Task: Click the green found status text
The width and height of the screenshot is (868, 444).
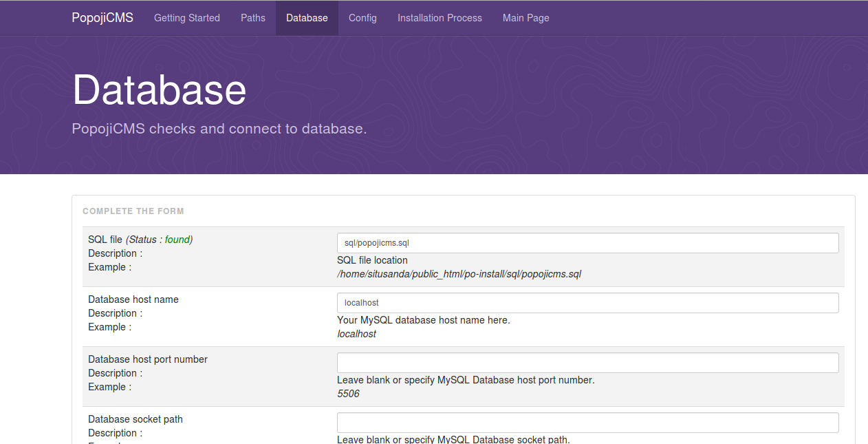Action: (x=177, y=239)
